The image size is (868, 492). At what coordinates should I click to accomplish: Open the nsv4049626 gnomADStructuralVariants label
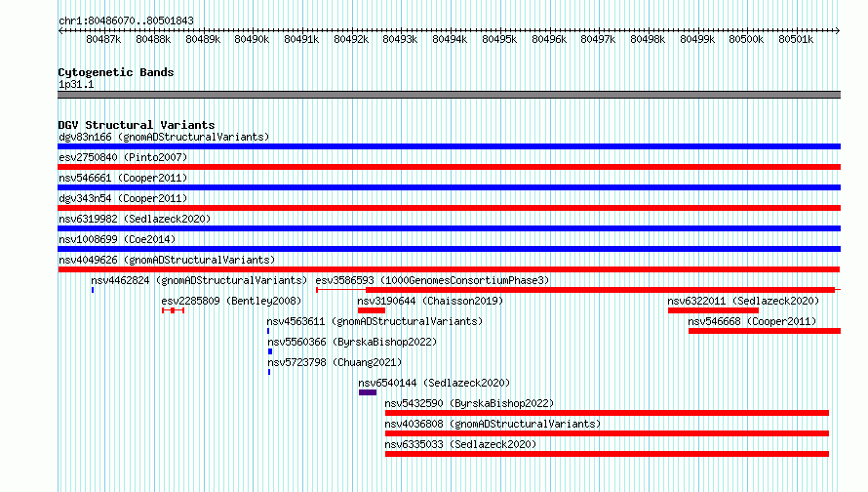pyautogui.click(x=167, y=260)
